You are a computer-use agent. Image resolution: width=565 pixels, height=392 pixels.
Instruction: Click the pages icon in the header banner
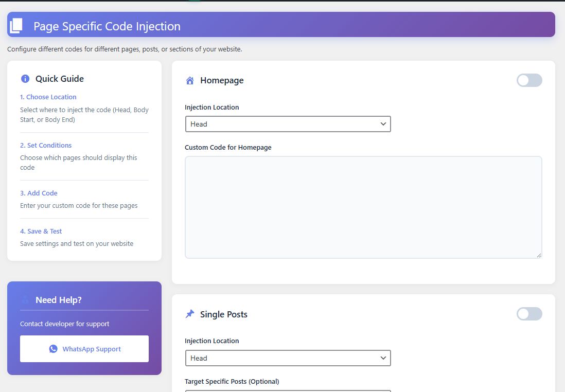click(16, 26)
